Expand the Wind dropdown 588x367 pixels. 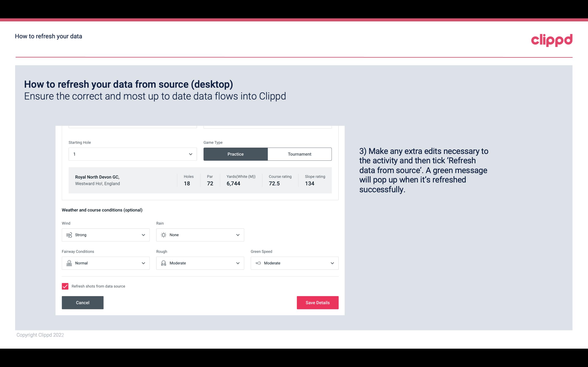(x=143, y=235)
